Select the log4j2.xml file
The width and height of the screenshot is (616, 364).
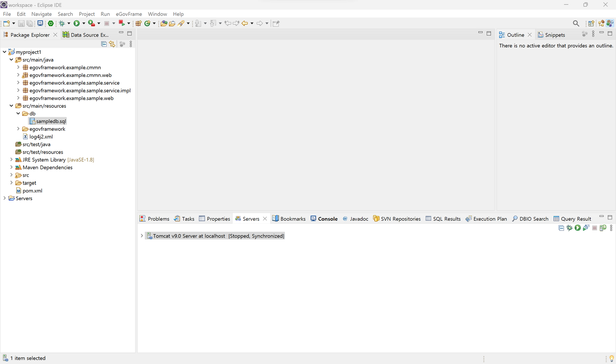(x=38, y=137)
